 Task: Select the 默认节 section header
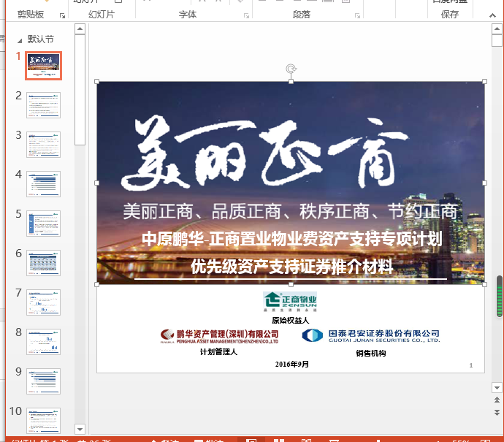40,39
